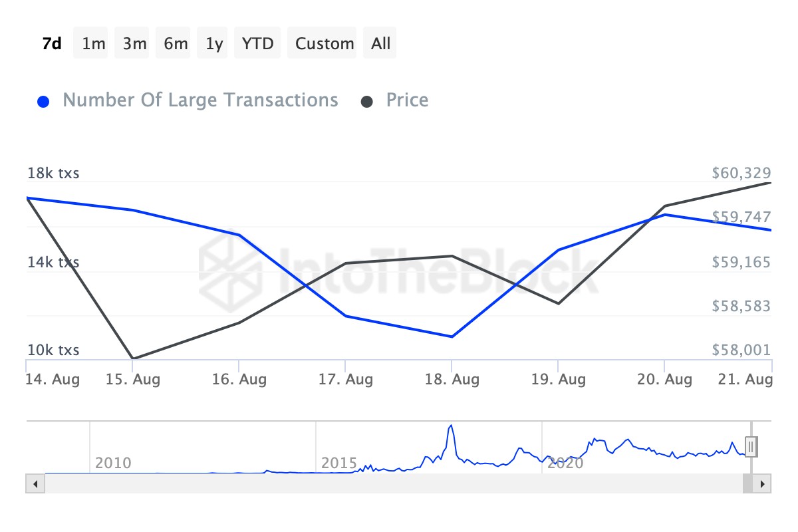
Task: Select the 6m time range
Action: [x=176, y=44]
